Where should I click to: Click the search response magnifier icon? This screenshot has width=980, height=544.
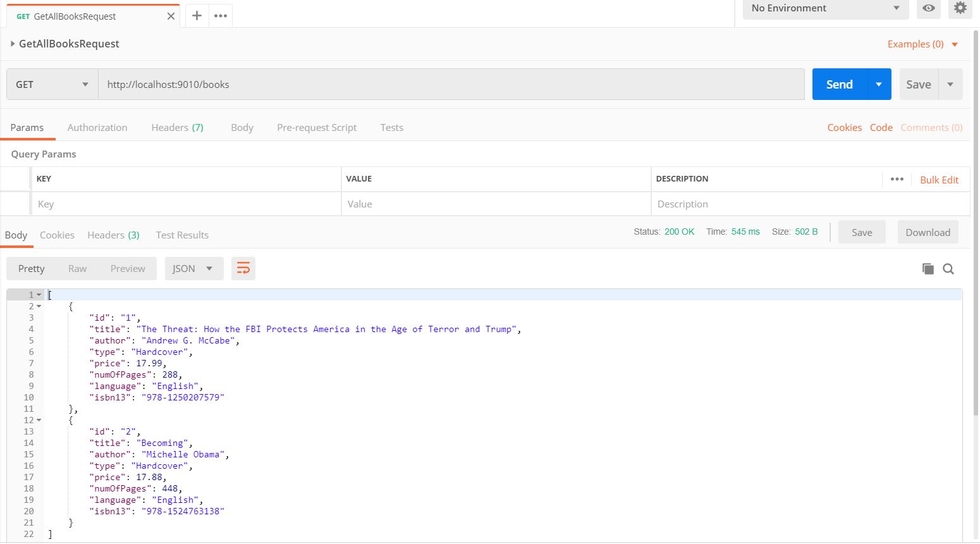(x=948, y=269)
